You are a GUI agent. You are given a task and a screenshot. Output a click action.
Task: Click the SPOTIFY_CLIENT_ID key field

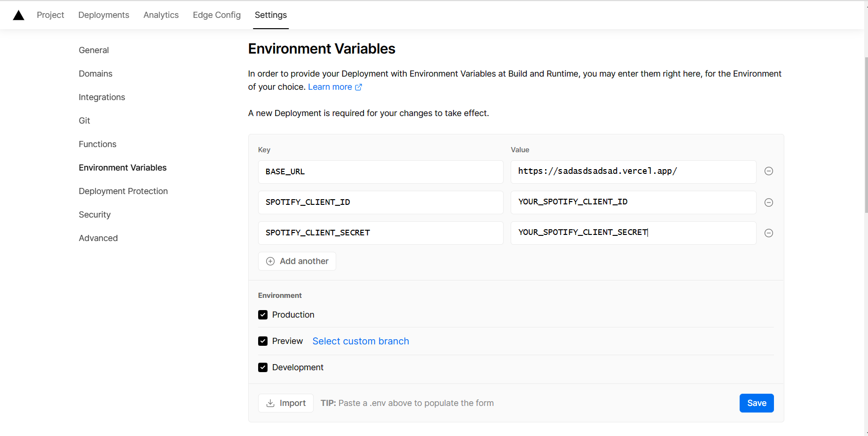pyautogui.click(x=380, y=202)
